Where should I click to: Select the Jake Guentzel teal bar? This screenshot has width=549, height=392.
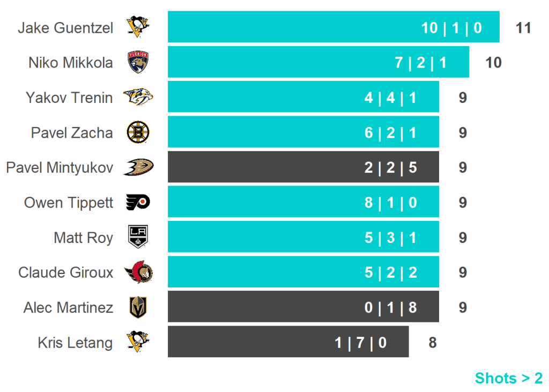333,27
